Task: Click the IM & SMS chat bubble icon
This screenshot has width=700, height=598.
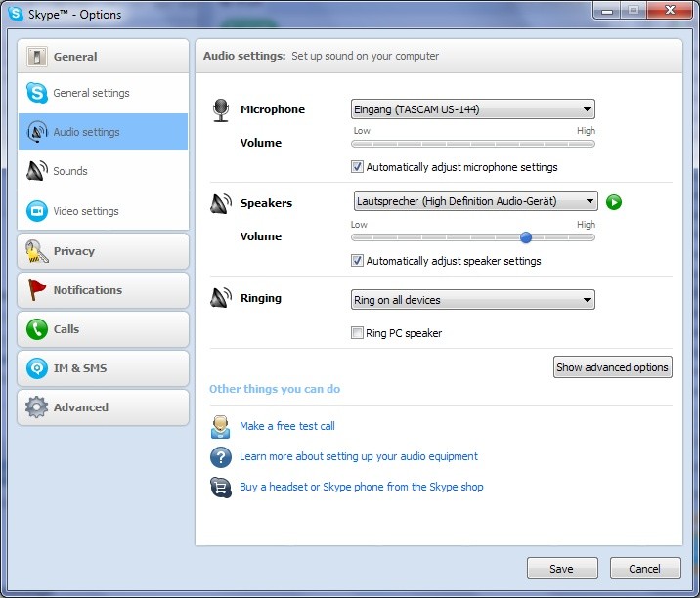Action: coord(36,368)
